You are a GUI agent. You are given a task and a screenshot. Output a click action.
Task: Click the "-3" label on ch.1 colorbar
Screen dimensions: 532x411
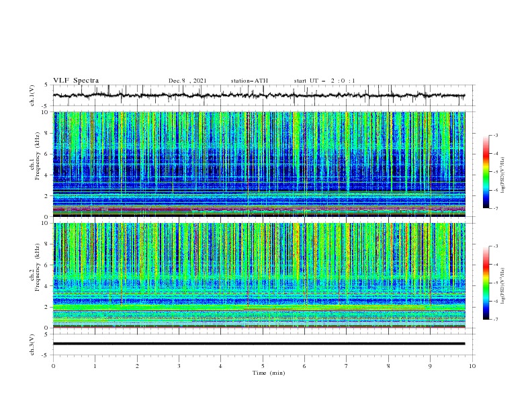click(x=496, y=135)
